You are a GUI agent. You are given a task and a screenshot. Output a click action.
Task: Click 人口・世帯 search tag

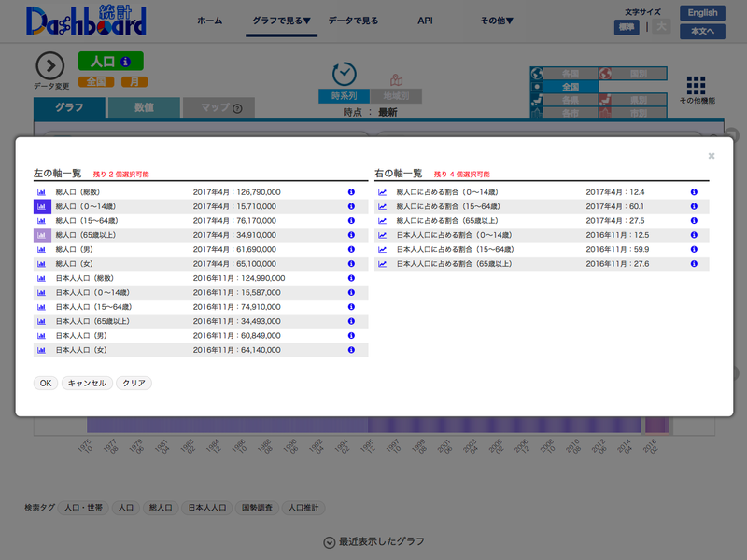(x=83, y=508)
